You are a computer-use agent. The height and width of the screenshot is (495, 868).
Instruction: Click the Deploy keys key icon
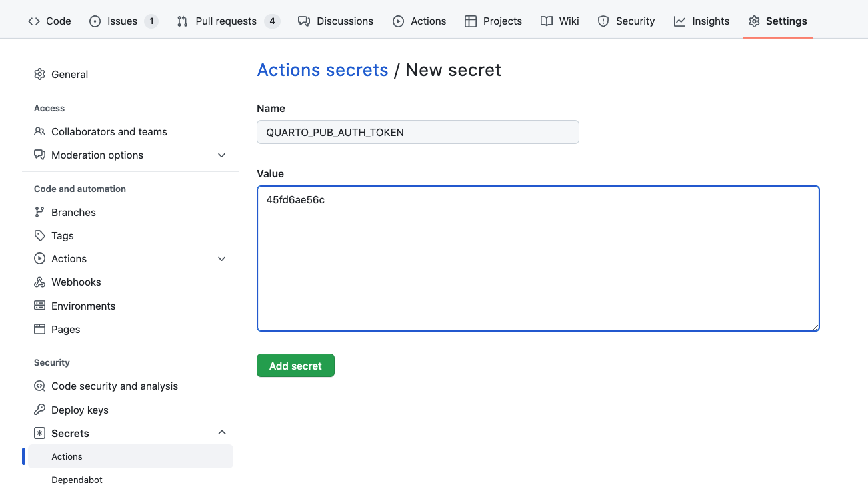[x=40, y=410]
